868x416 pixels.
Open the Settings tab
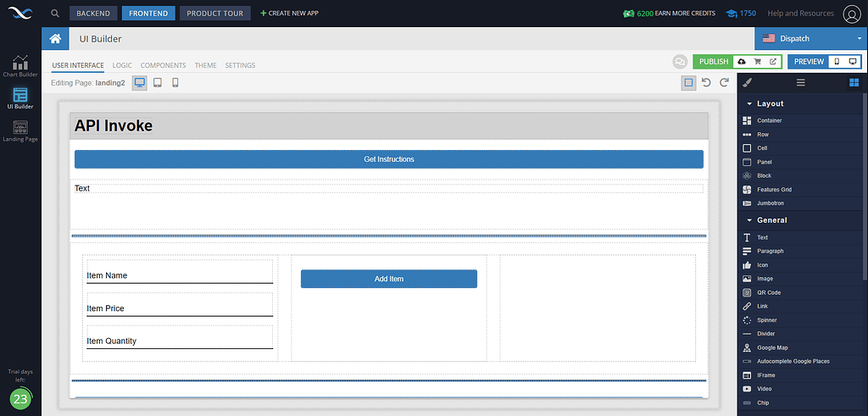(x=240, y=65)
